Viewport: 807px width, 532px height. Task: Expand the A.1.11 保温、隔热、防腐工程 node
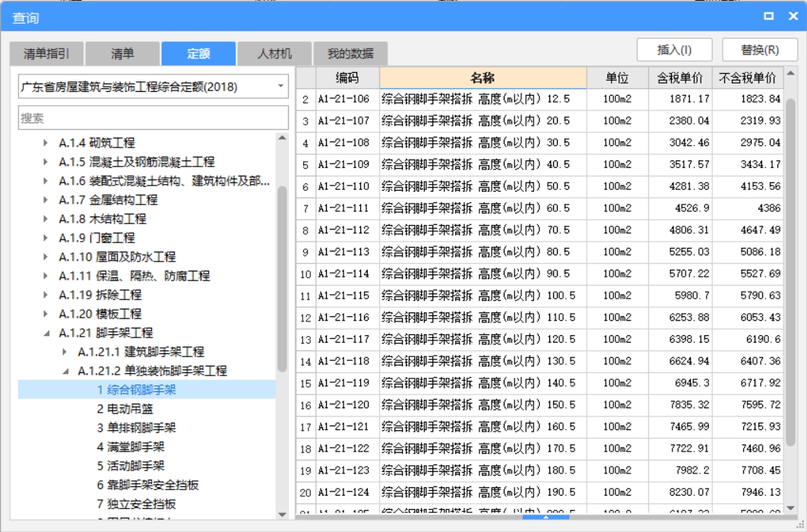46,276
